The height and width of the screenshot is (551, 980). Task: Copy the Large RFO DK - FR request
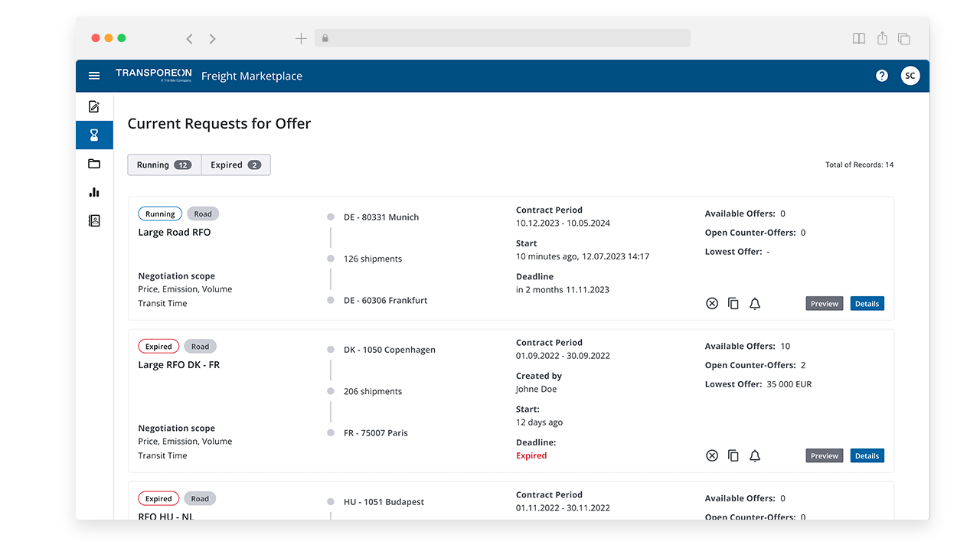733,455
